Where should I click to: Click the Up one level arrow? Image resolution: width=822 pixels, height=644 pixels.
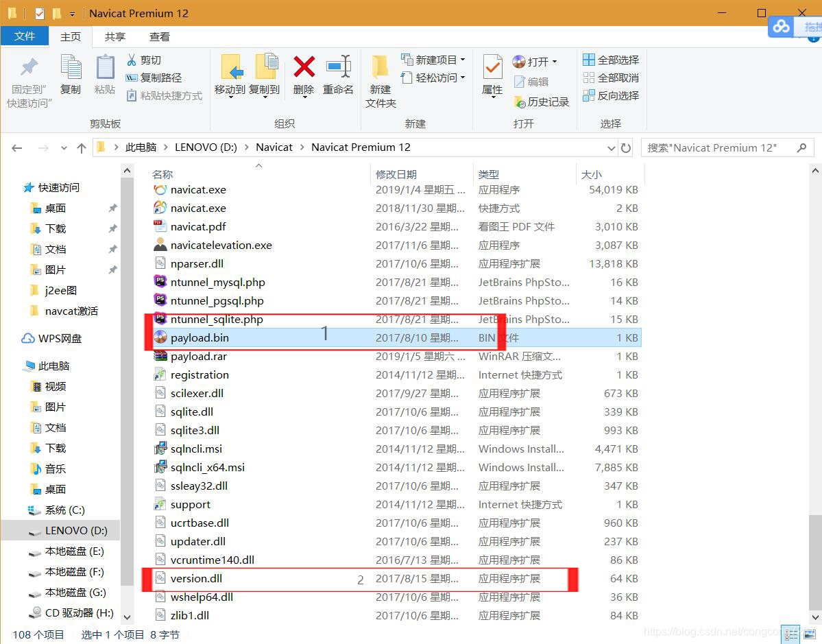82,148
